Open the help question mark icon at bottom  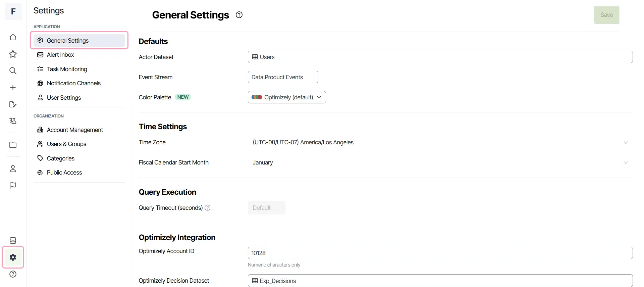tap(13, 274)
